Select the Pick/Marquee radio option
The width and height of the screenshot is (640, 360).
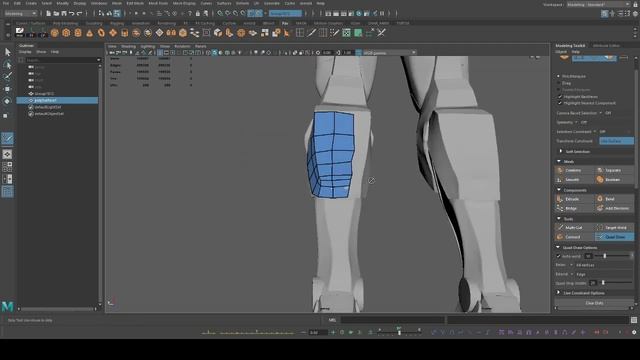(x=559, y=76)
